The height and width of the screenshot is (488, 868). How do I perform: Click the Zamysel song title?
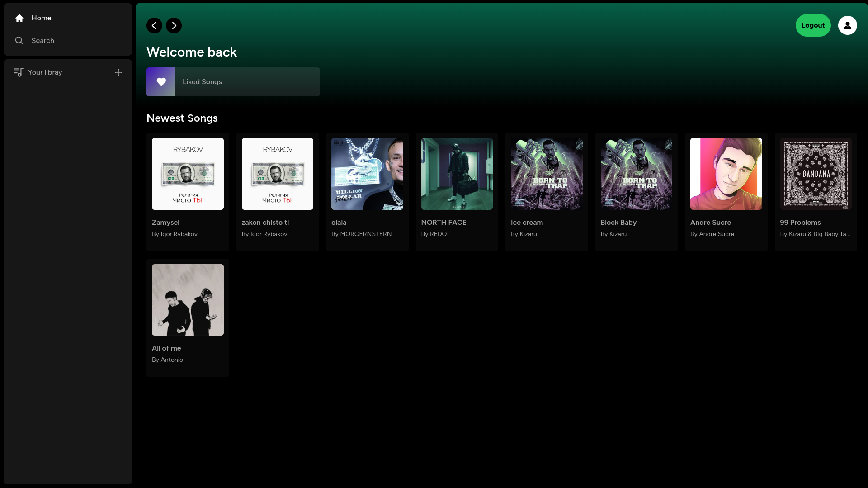click(x=165, y=223)
